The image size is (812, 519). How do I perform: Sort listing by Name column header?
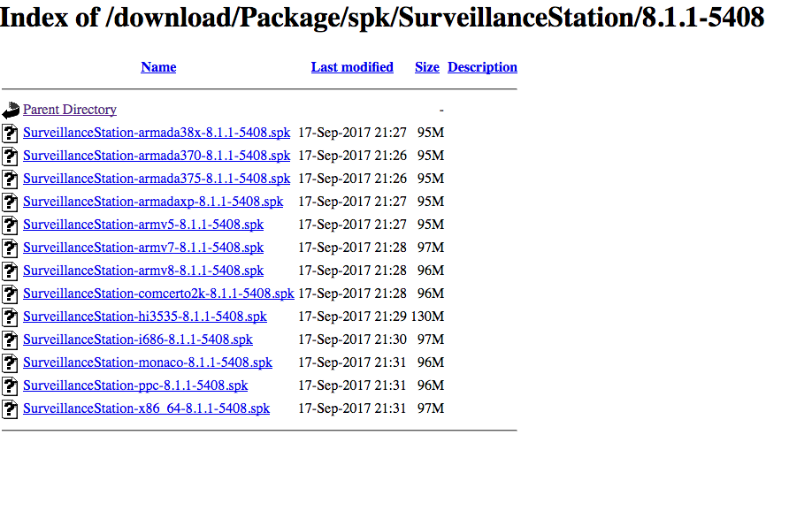click(x=158, y=67)
